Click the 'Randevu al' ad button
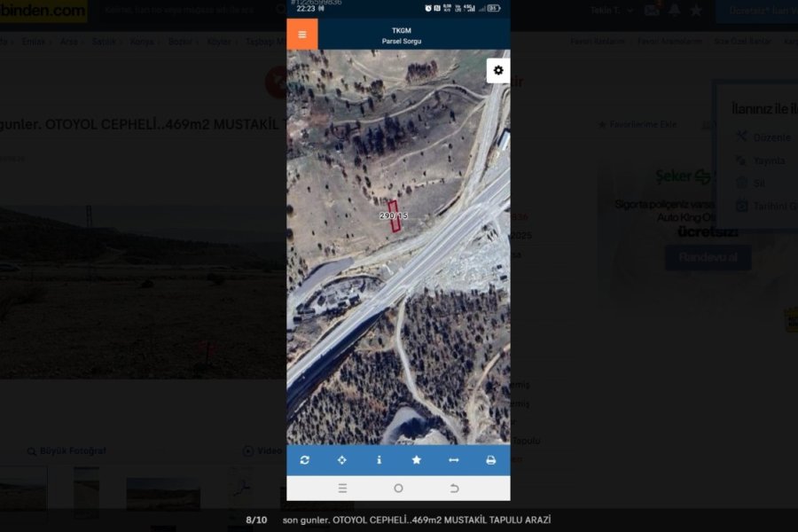Image resolution: width=798 pixels, height=532 pixels. pos(708,257)
